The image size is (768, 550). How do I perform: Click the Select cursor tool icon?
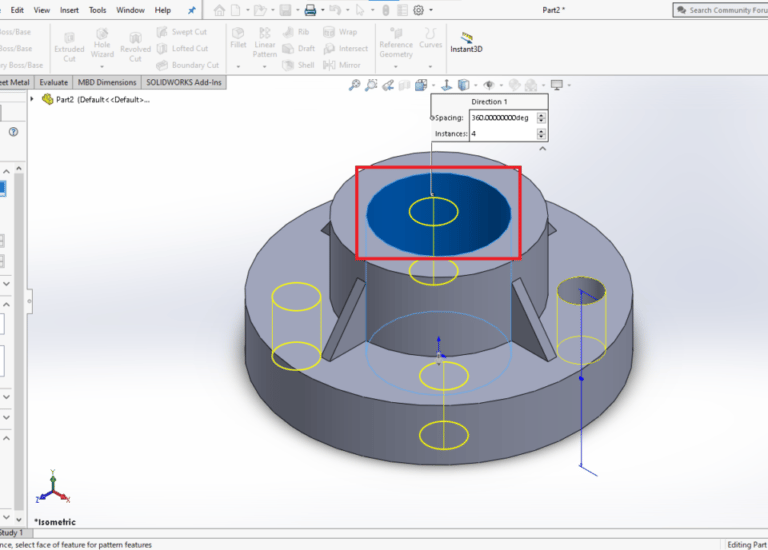[x=360, y=10]
